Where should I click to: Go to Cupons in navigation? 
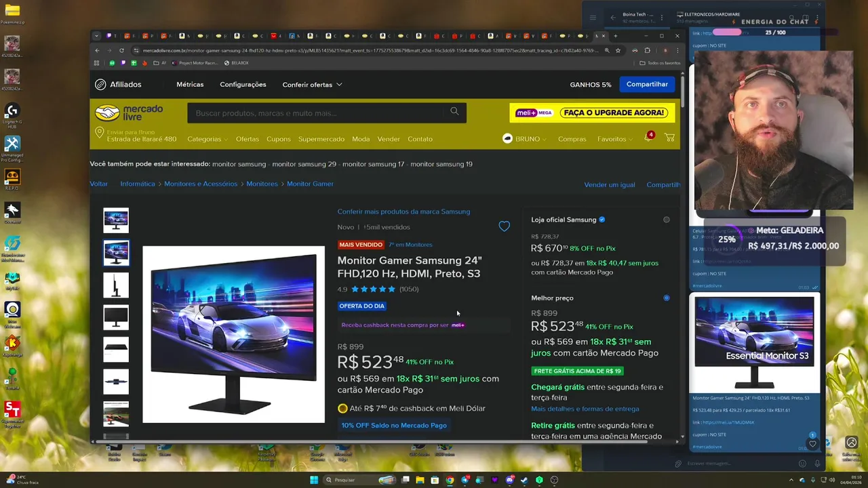(278, 139)
